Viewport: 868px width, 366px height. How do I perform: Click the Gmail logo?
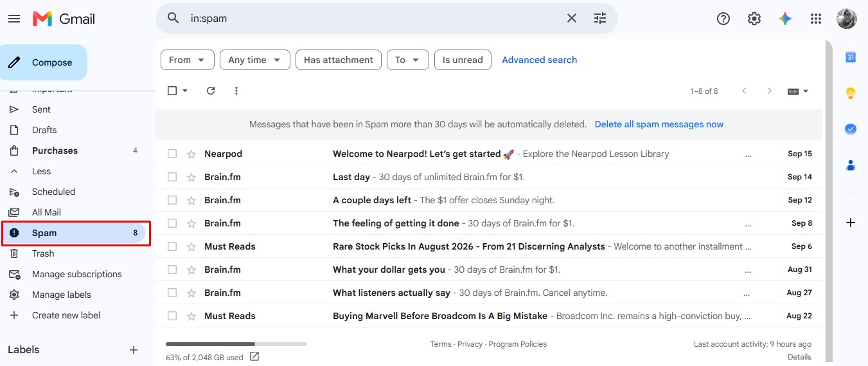pos(64,19)
